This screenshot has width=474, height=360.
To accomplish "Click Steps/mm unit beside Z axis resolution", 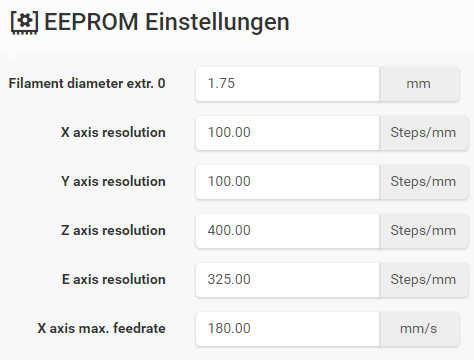I will [x=423, y=231].
